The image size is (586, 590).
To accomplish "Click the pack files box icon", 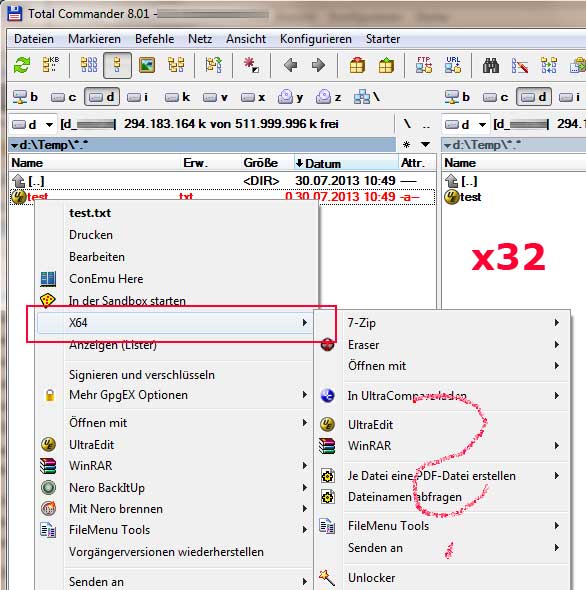I will pyautogui.click(x=357, y=65).
